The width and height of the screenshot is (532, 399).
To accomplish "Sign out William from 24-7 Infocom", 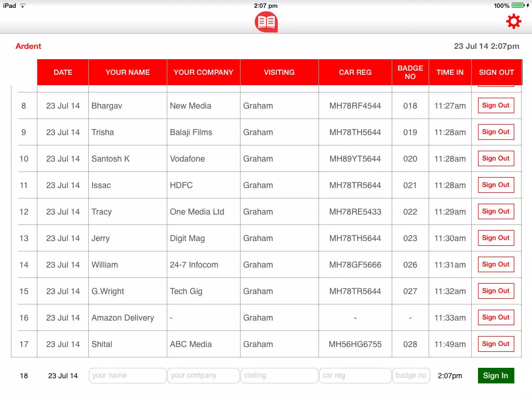I will coord(496,264).
